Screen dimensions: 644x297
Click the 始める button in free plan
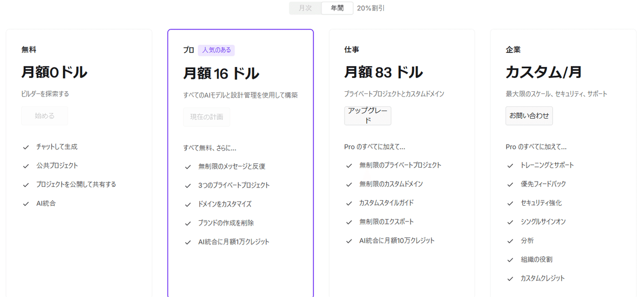45,115
